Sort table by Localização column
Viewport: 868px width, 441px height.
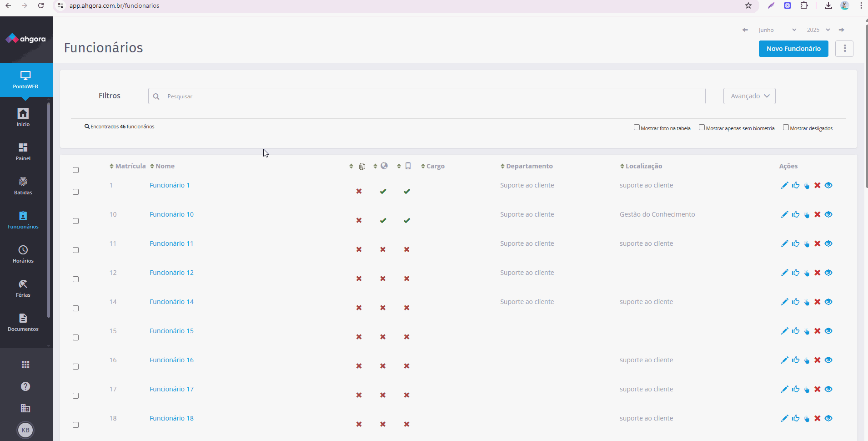[641, 166]
